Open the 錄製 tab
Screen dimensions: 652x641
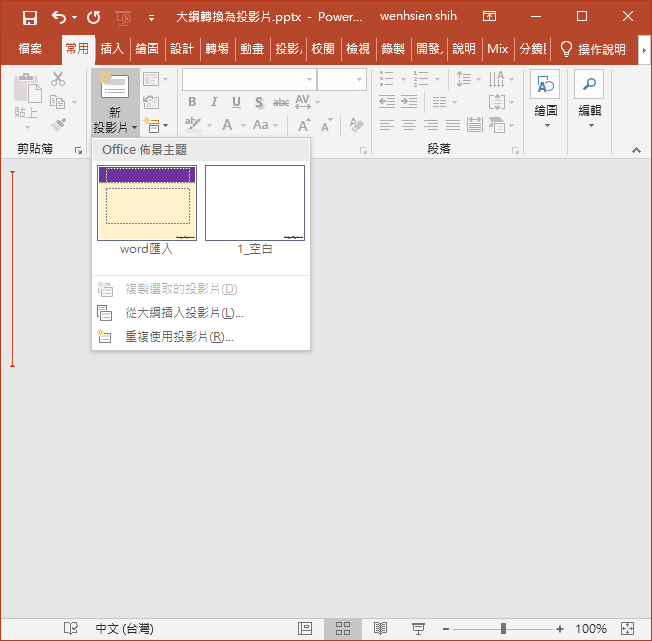pyautogui.click(x=393, y=49)
